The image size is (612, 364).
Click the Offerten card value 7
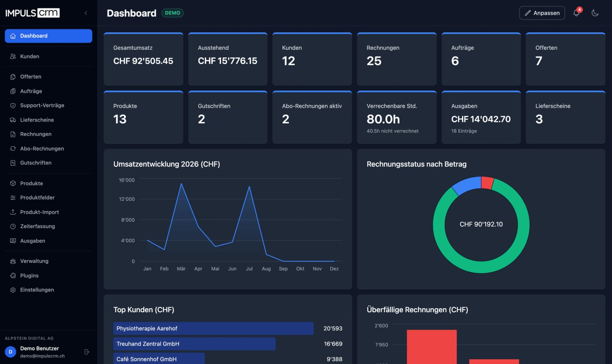[539, 61]
